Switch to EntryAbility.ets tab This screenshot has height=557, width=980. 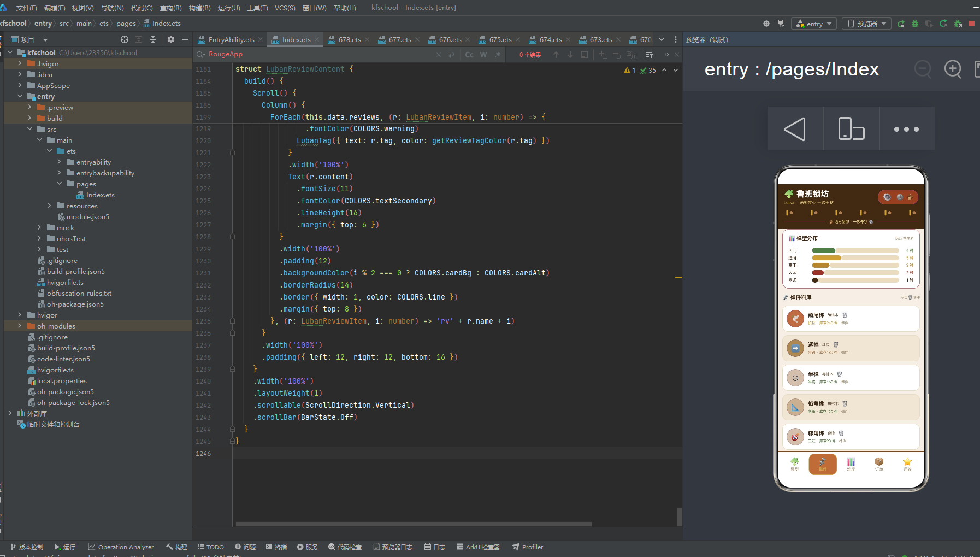(231, 39)
